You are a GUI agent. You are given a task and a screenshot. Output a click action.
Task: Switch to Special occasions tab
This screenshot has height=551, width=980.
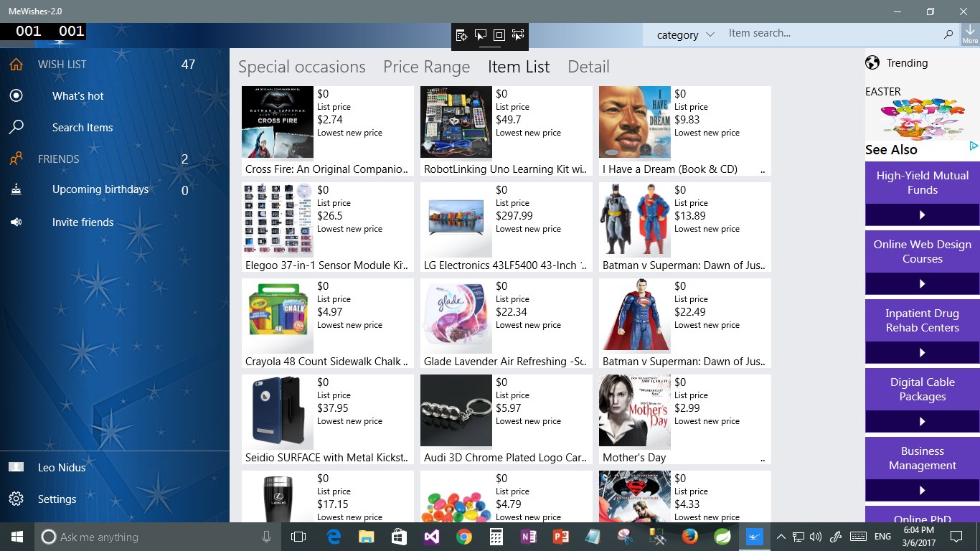[302, 67]
